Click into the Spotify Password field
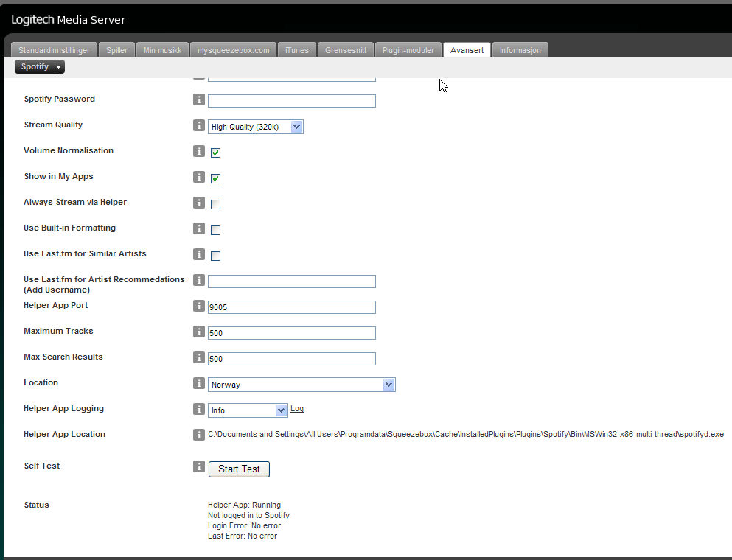Screen dimensions: 732x560 292,101
